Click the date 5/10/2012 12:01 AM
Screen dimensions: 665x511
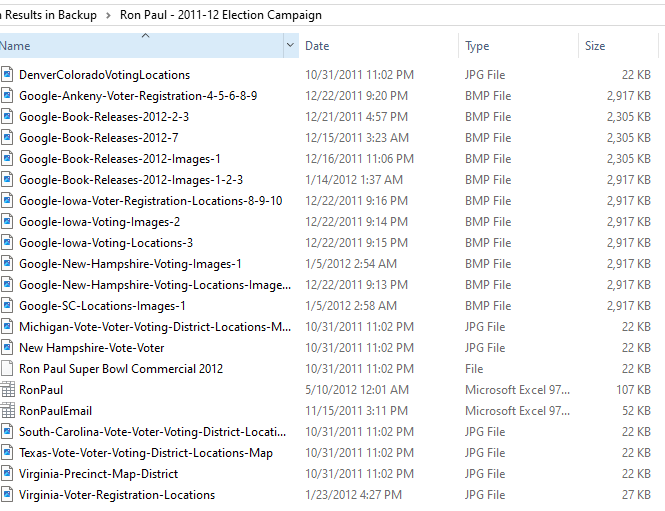[x=357, y=390]
